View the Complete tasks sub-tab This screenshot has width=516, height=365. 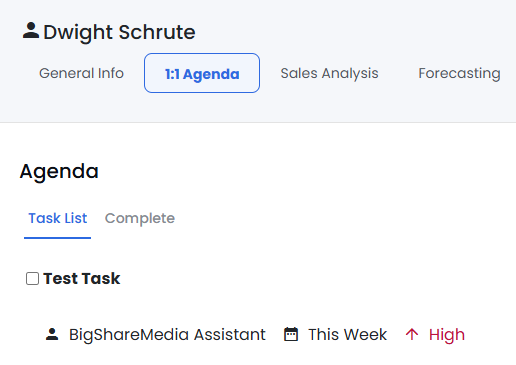[140, 218]
